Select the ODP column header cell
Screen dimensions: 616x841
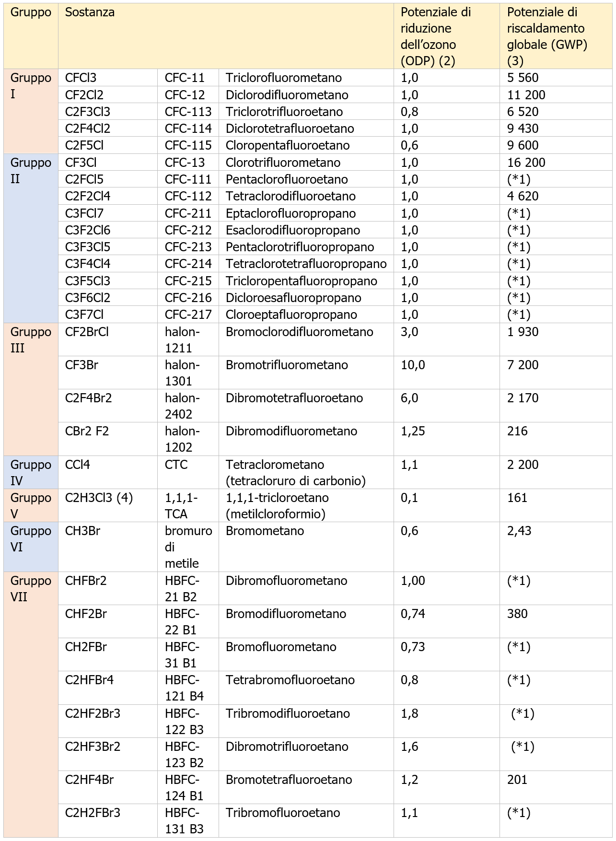(435, 36)
